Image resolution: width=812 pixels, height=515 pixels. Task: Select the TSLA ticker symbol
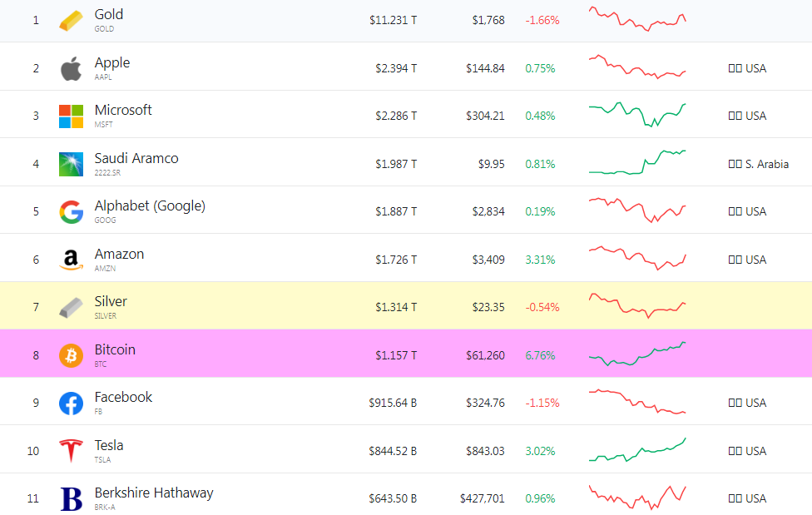coord(102,459)
